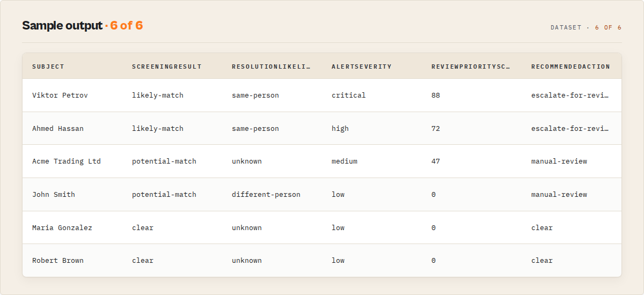644x295 pixels.
Task: Click the priority score 88 cell
Action: (436, 95)
